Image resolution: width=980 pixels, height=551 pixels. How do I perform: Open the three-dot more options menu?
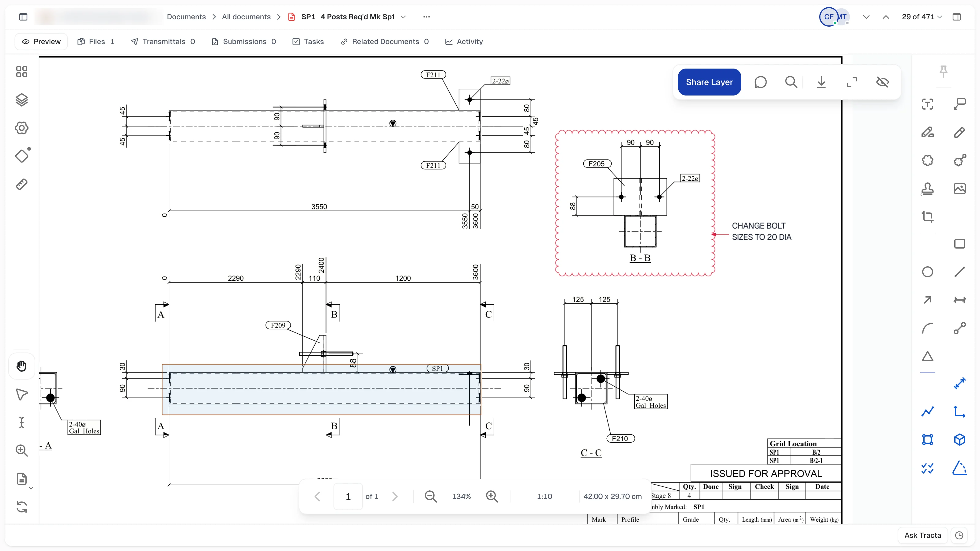[427, 17]
